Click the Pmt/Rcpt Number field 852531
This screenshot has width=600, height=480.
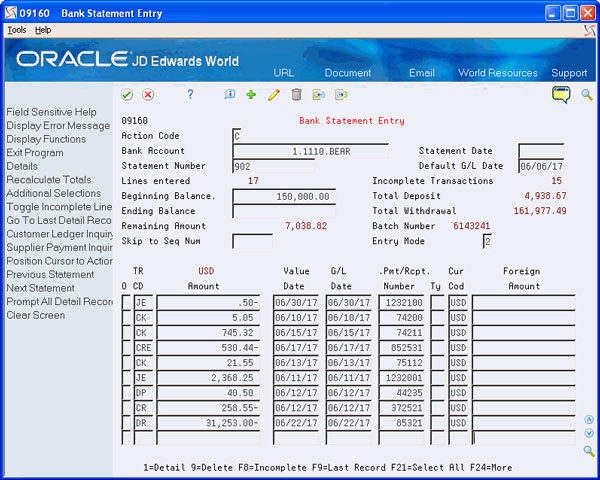[x=401, y=348]
